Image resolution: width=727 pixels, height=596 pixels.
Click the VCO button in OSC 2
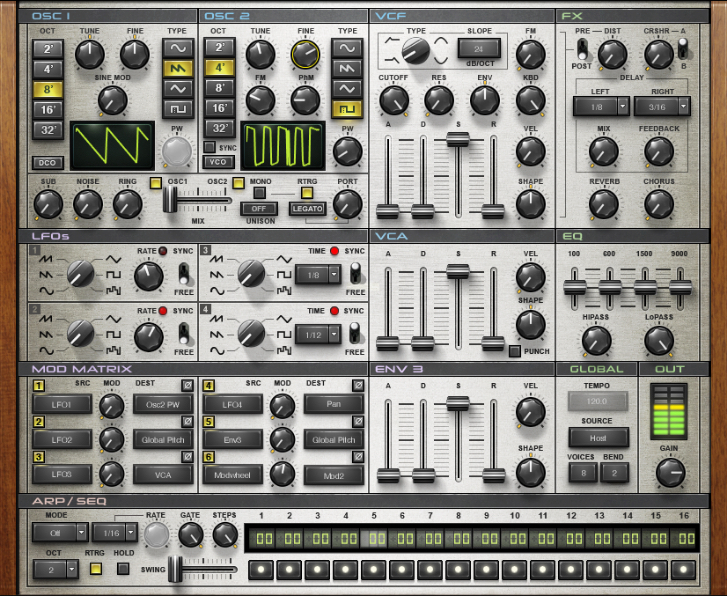click(218, 162)
